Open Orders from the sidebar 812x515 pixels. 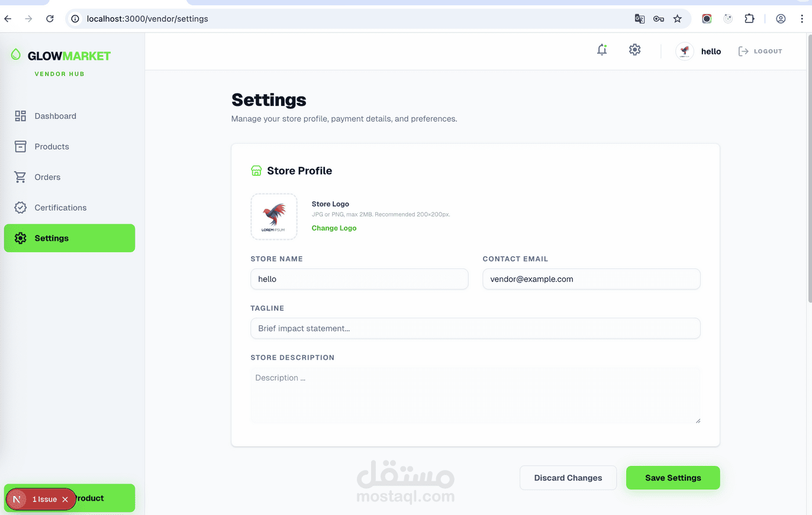tap(47, 177)
